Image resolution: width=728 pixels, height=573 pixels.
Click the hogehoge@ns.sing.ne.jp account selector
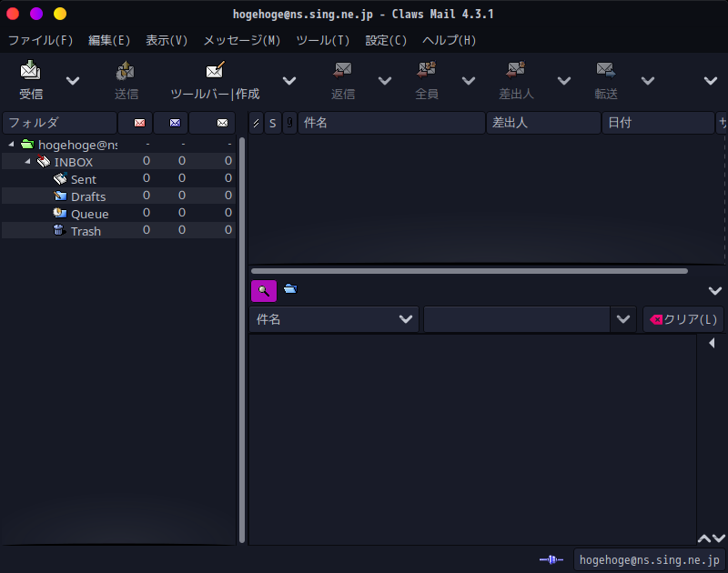pyautogui.click(x=651, y=559)
